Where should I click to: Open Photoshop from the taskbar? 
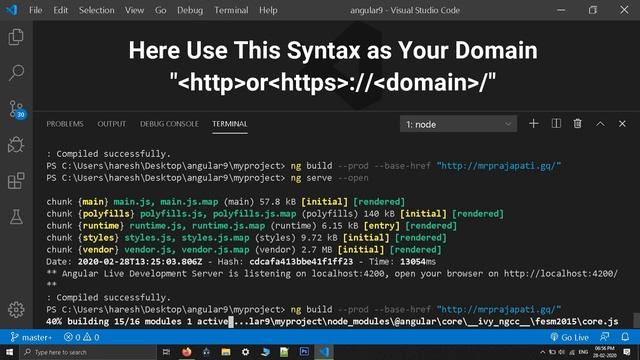coord(304,352)
